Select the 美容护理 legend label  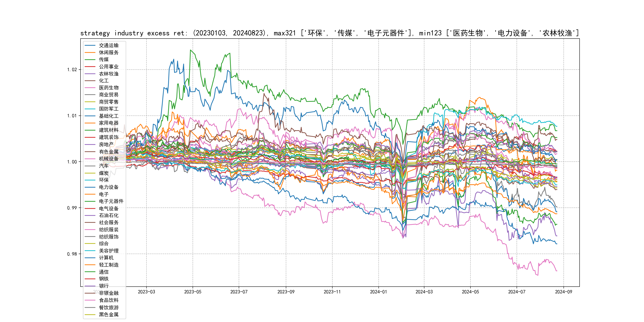[109, 251]
